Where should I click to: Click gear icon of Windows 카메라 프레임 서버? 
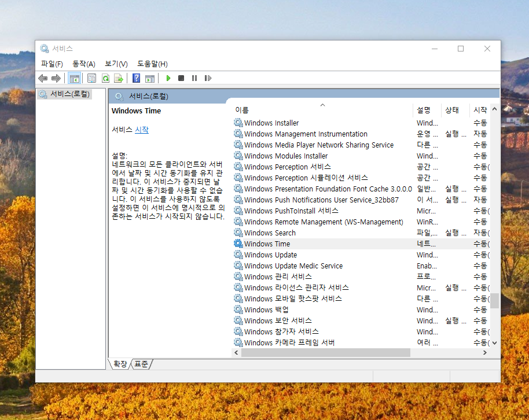pyautogui.click(x=238, y=342)
